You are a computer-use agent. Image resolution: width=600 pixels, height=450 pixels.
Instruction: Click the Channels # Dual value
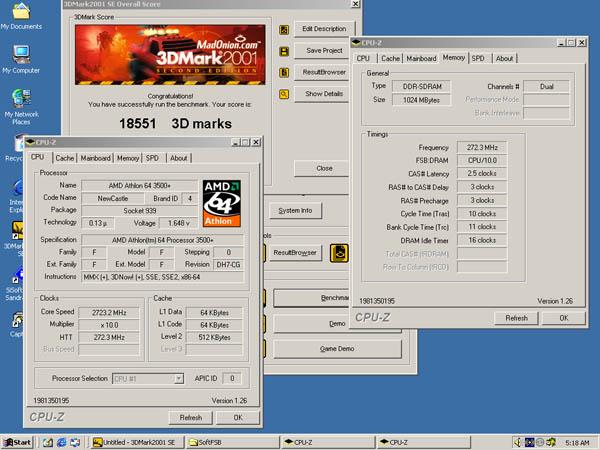pos(546,87)
